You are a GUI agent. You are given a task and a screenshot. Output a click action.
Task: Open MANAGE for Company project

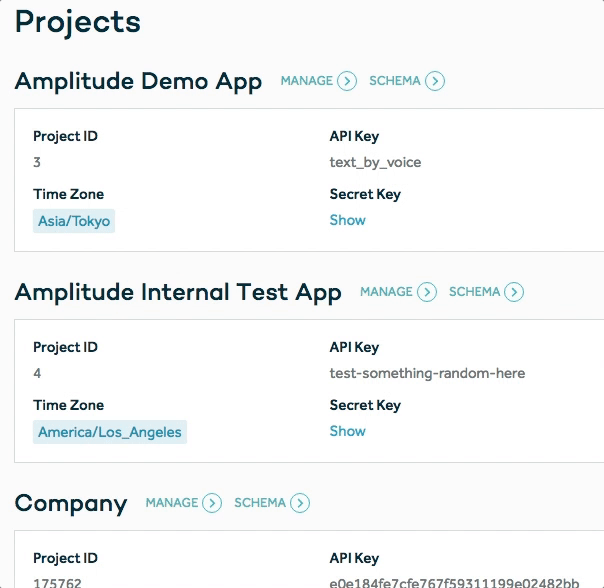[x=172, y=503]
